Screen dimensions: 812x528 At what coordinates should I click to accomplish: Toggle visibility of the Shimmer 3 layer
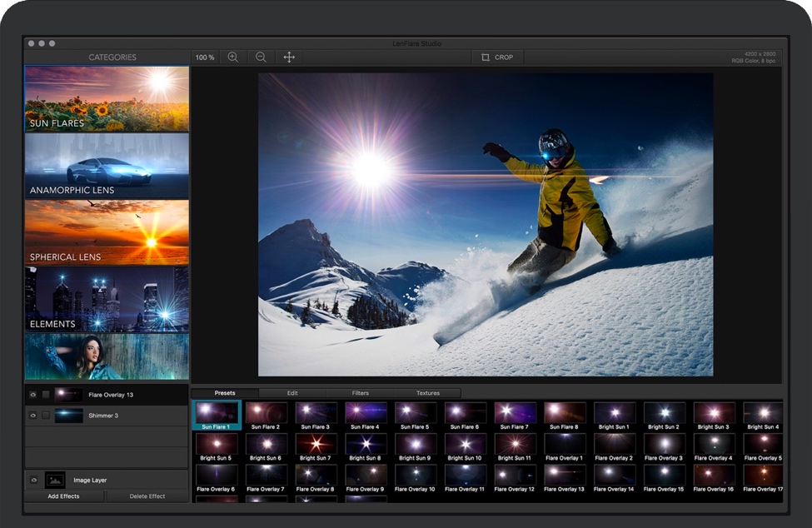[32, 416]
